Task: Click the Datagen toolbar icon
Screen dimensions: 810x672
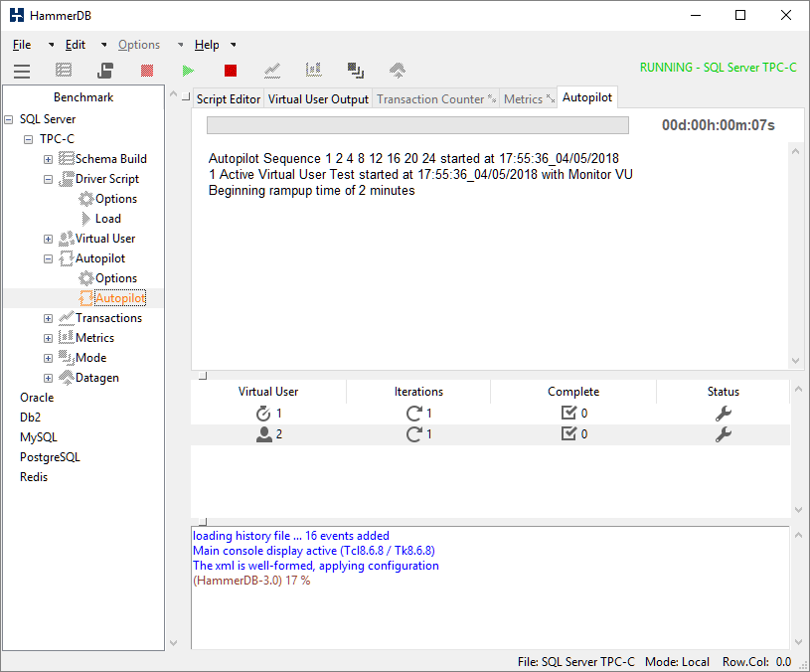Action: tap(398, 71)
